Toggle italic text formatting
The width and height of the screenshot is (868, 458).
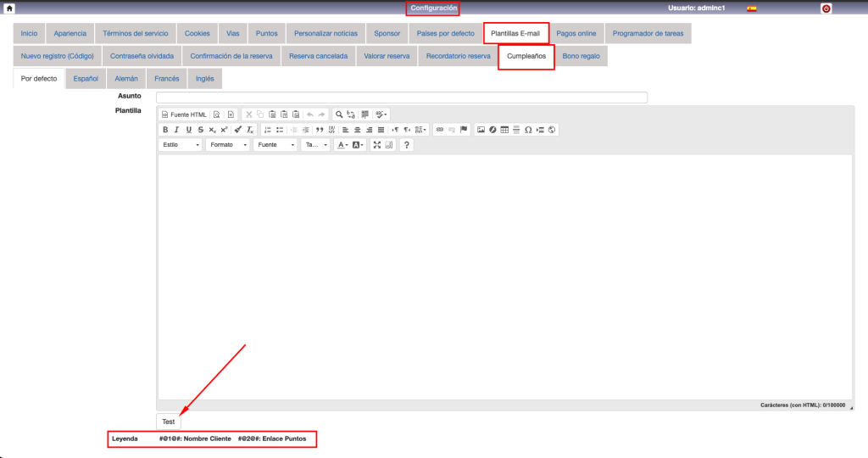click(176, 130)
